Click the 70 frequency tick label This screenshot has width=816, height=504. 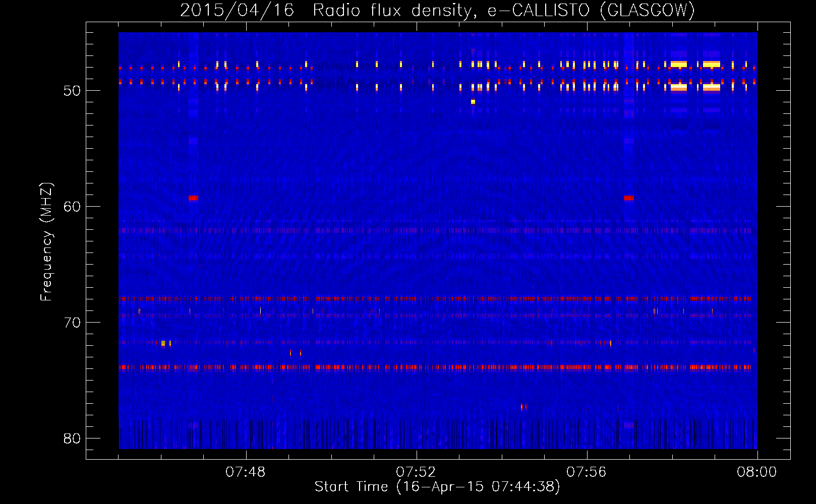tap(72, 323)
